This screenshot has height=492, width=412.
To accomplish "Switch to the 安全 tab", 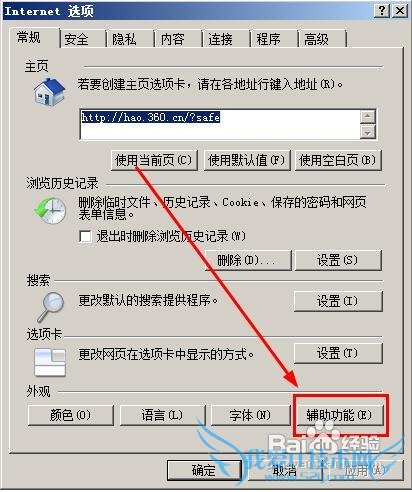I will point(77,39).
